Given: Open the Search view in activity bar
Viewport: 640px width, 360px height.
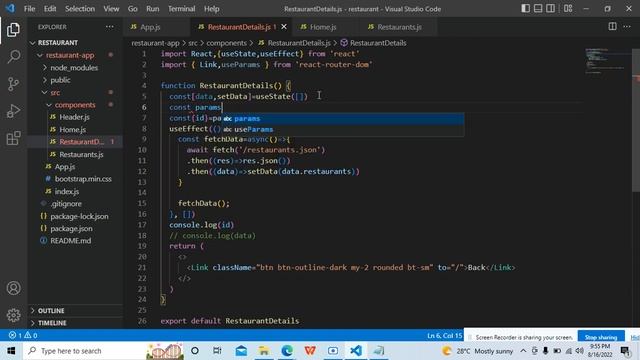Looking at the screenshot, I should tap(13, 56).
